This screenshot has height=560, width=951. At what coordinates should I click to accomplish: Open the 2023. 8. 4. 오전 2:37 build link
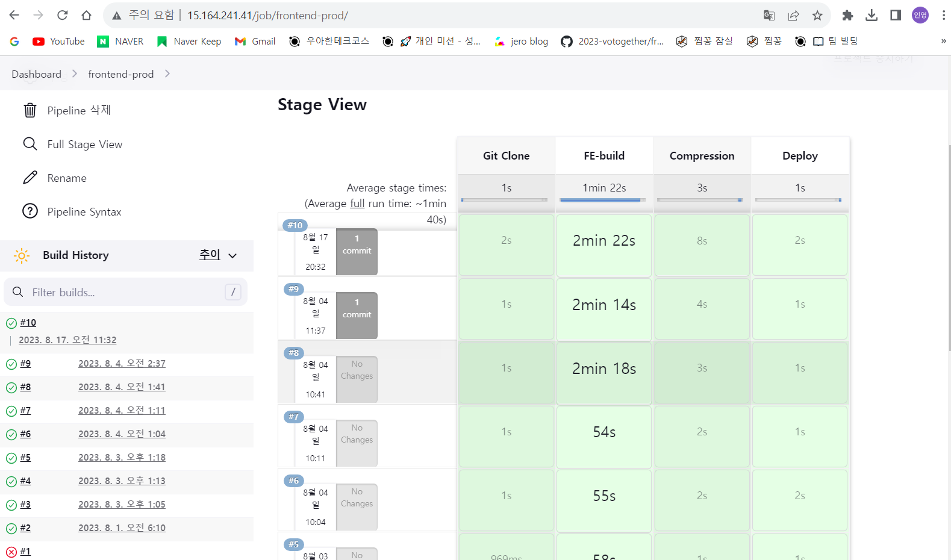tap(122, 364)
